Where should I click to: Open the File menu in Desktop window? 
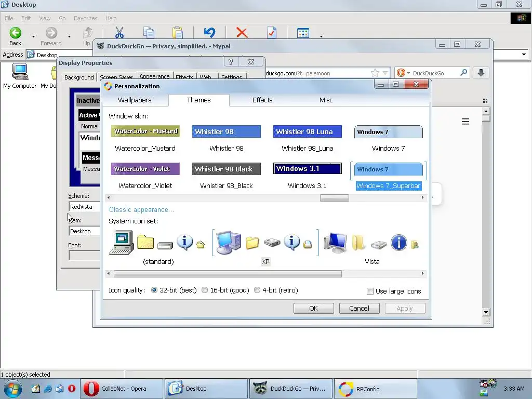pyautogui.click(x=9, y=18)
